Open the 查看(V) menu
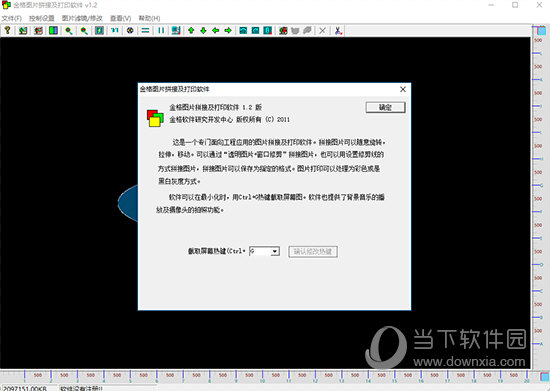 (x=120, y=18)
